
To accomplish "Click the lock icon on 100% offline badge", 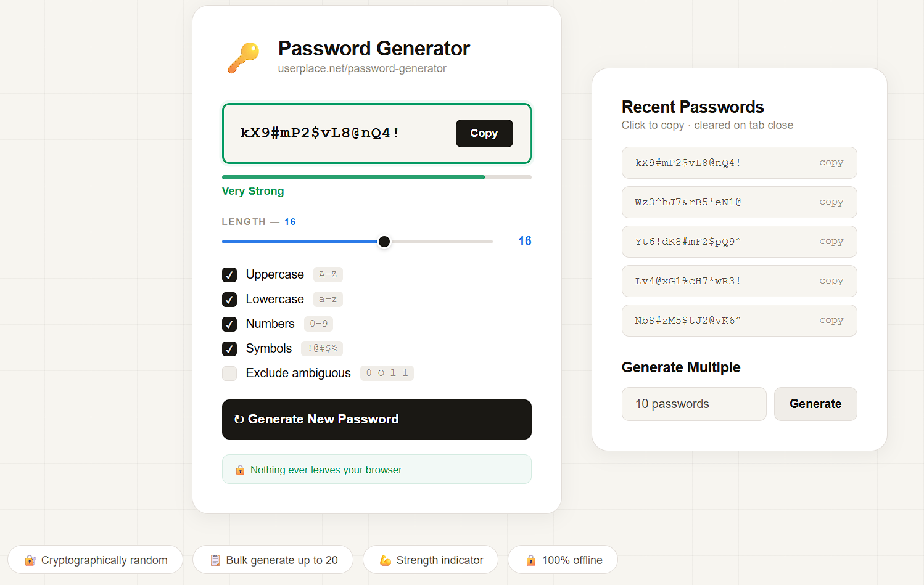I will tap(531, 560).
